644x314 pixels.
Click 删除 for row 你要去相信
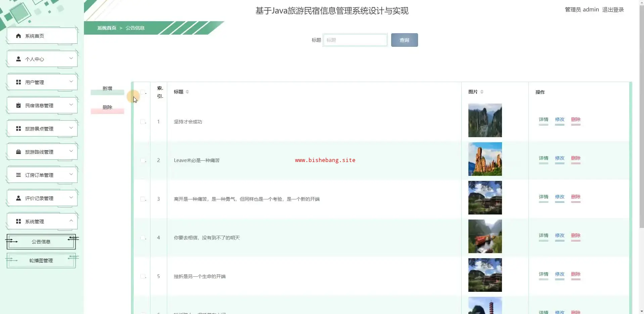(576, 236)
